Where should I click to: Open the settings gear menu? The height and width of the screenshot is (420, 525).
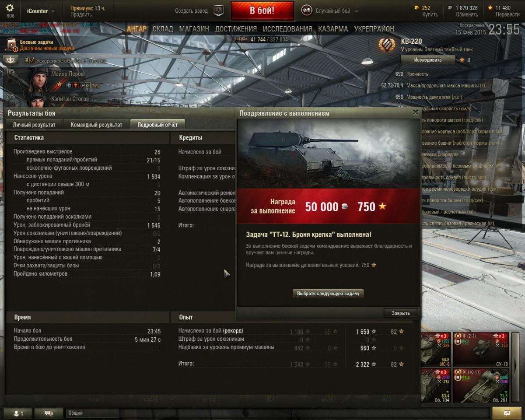(x=10, y=8)
